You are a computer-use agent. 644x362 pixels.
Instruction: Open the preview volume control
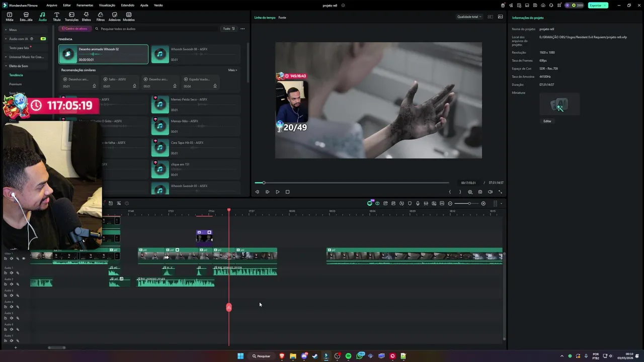490,192
